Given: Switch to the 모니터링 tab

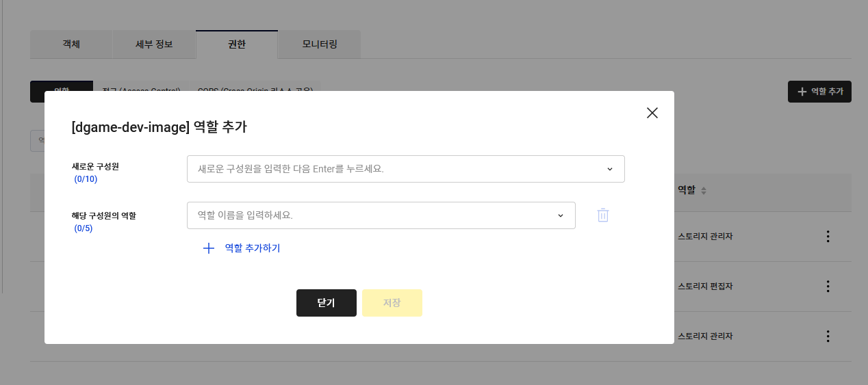Looking at the screenshot, I should pos(320,44).
